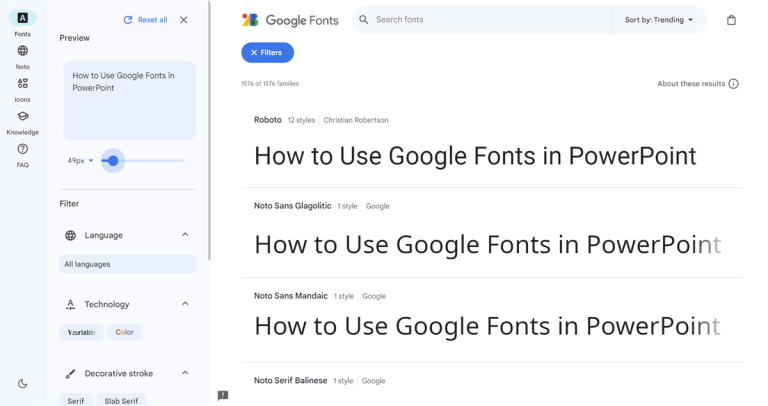Open the FAQ question mark icon
Viewport: 768px width, 406px height.
[x=23, y=149]
